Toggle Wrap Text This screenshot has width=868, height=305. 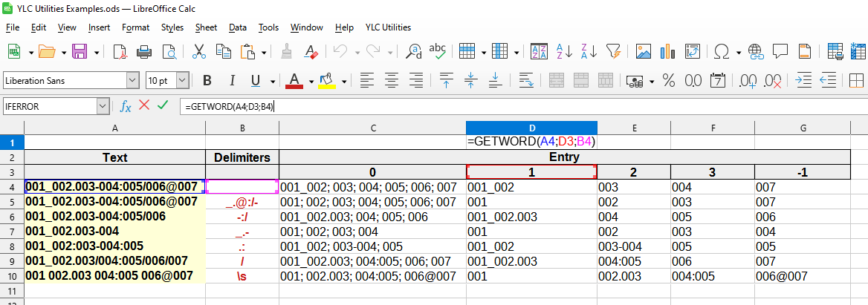tap(526, 81)
